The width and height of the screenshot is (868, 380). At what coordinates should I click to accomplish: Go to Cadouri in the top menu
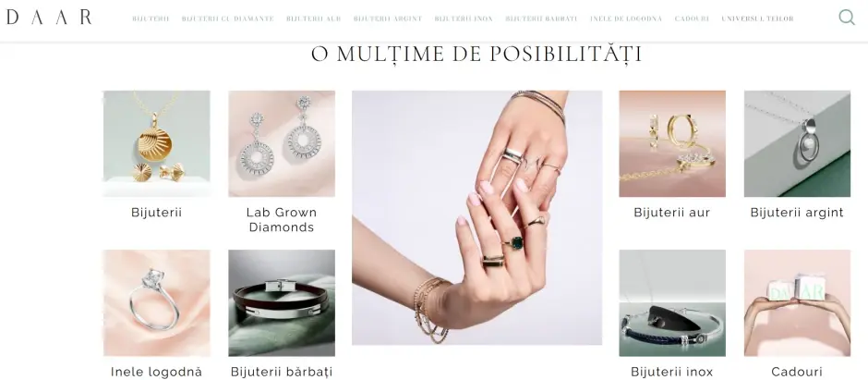coord(692,18)
